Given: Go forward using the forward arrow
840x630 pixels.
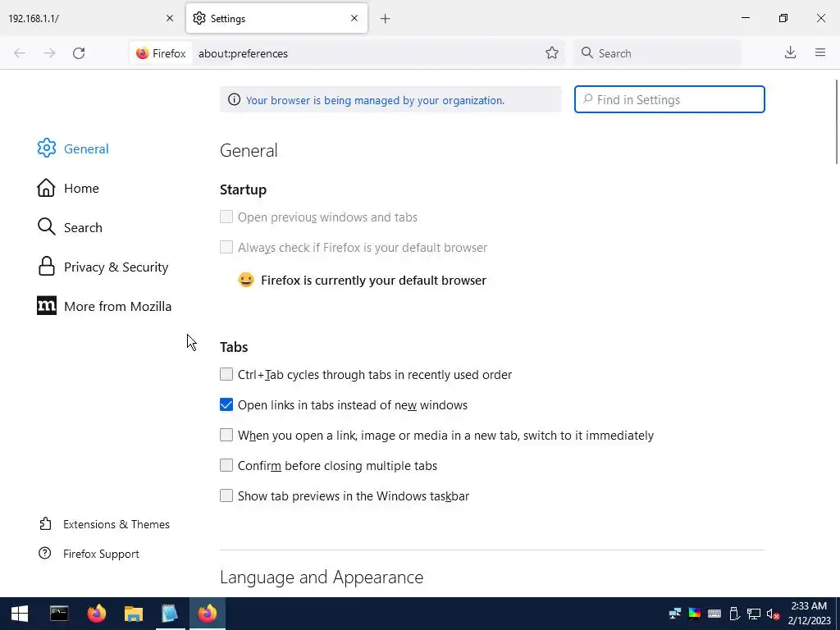Looking at the screenshot, I should 49,53.
